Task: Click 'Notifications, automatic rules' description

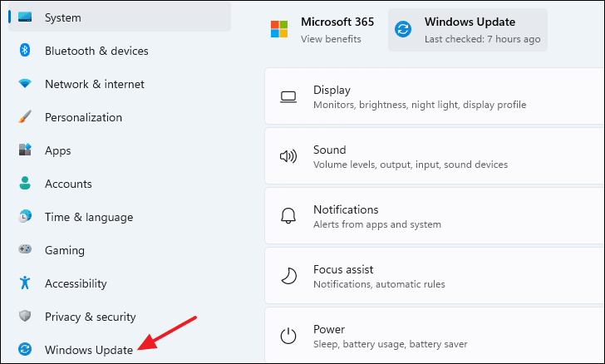Action: pos(379,284)
